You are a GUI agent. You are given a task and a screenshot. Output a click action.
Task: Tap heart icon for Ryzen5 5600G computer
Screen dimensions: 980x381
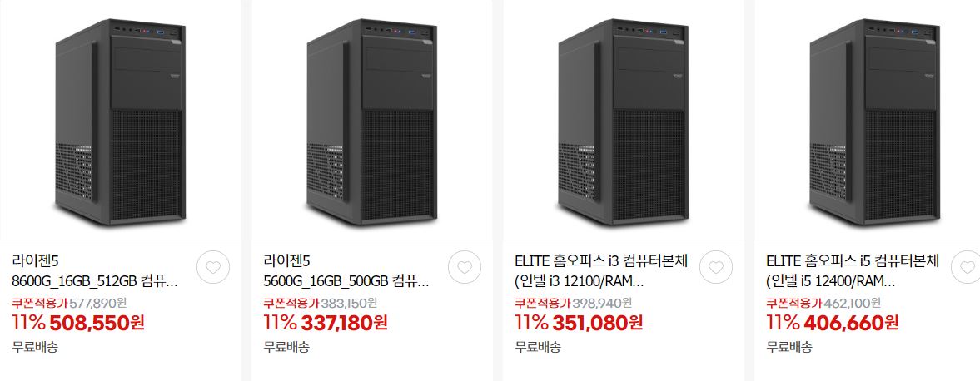(465, 267)
